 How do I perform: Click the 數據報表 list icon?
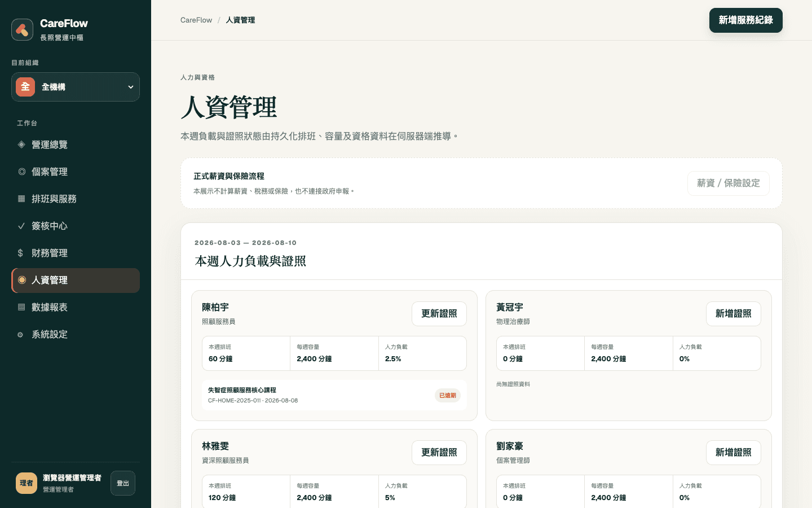point(21,307)
